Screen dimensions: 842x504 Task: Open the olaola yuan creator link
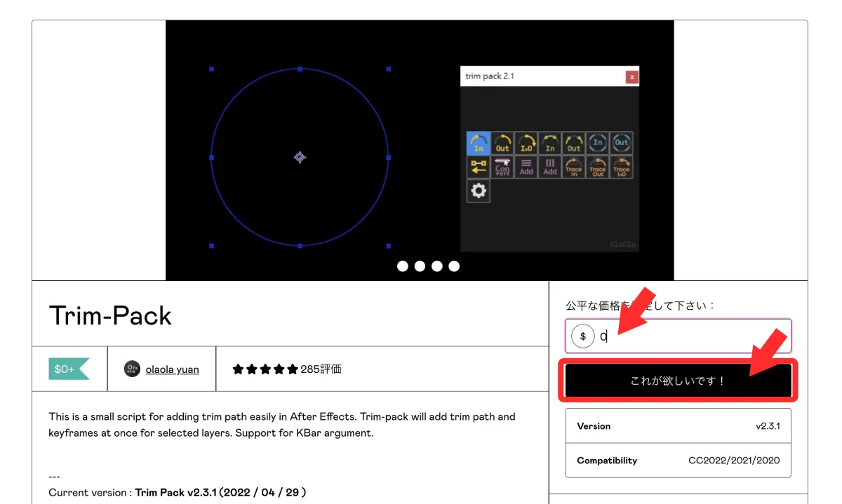coord(172,369)
